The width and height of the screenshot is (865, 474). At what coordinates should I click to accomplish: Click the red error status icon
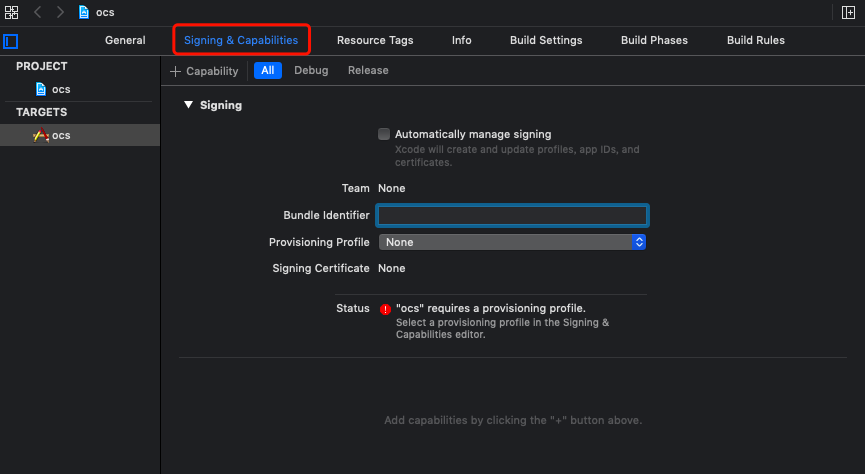[x=384, y=309]
